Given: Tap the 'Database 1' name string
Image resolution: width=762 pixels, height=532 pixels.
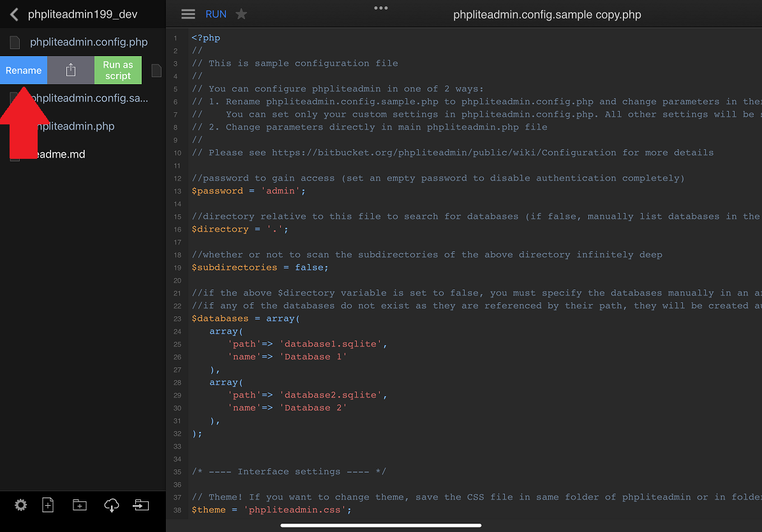Looking at the screenshot, I should click(x=313, y=357).
